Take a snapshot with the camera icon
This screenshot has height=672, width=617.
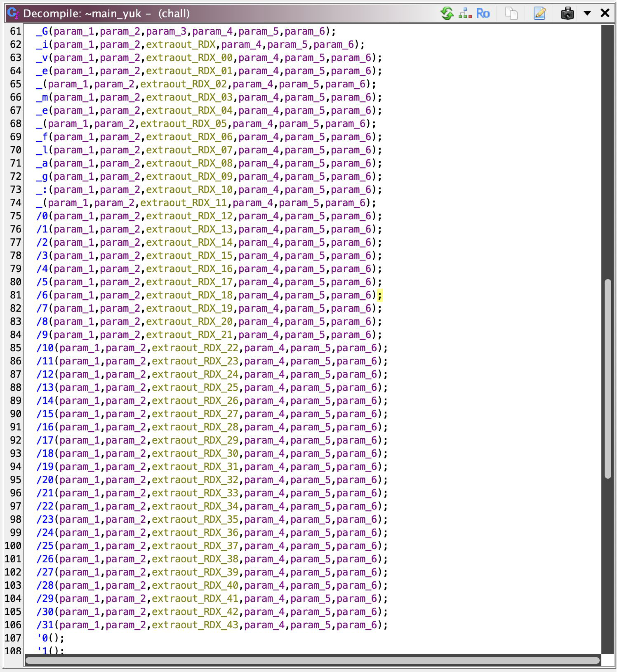(568, 14)
